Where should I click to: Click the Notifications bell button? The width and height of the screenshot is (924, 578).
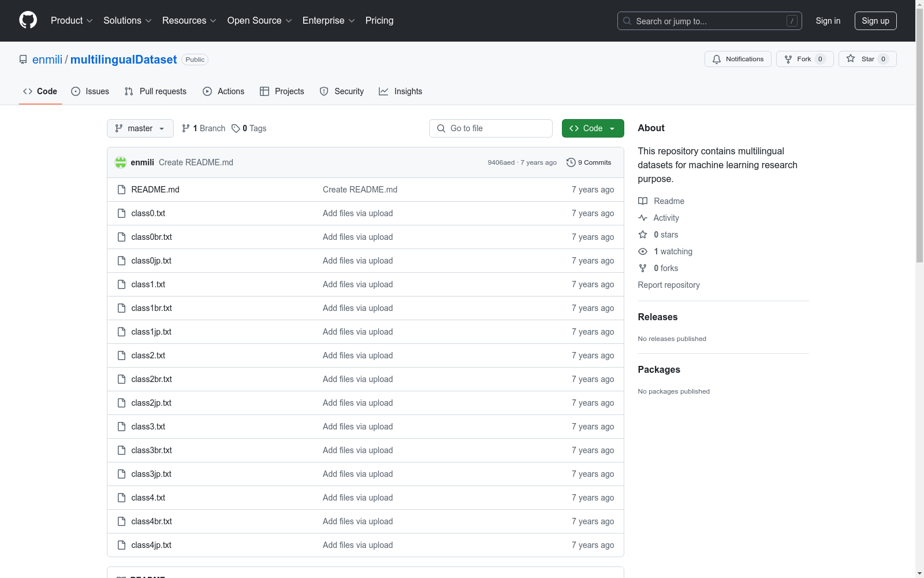[737, 59]
